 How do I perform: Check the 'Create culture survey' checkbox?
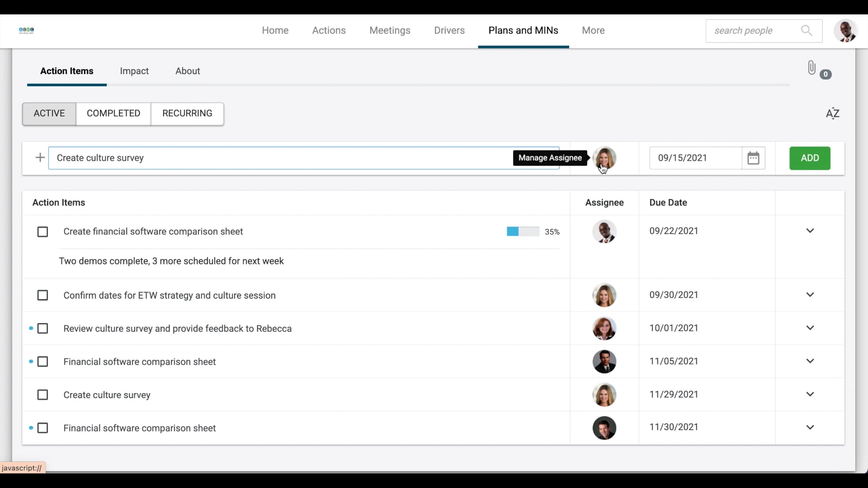pos(43,394)
